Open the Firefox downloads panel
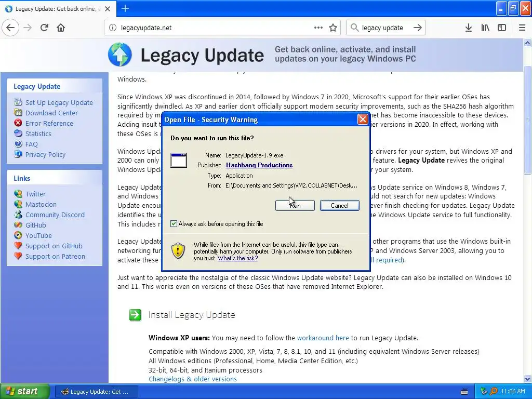The height and width of the screenshot is (399, 532). [x=469, y=28]
